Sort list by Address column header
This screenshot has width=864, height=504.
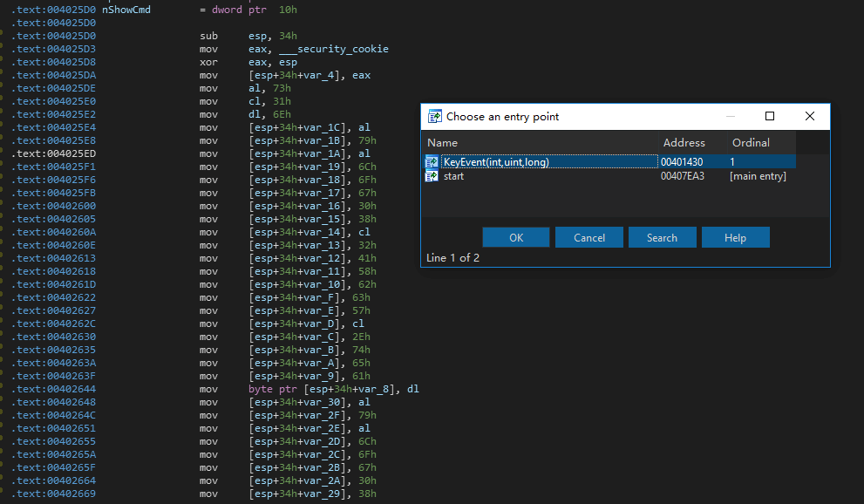pos(692,143)
